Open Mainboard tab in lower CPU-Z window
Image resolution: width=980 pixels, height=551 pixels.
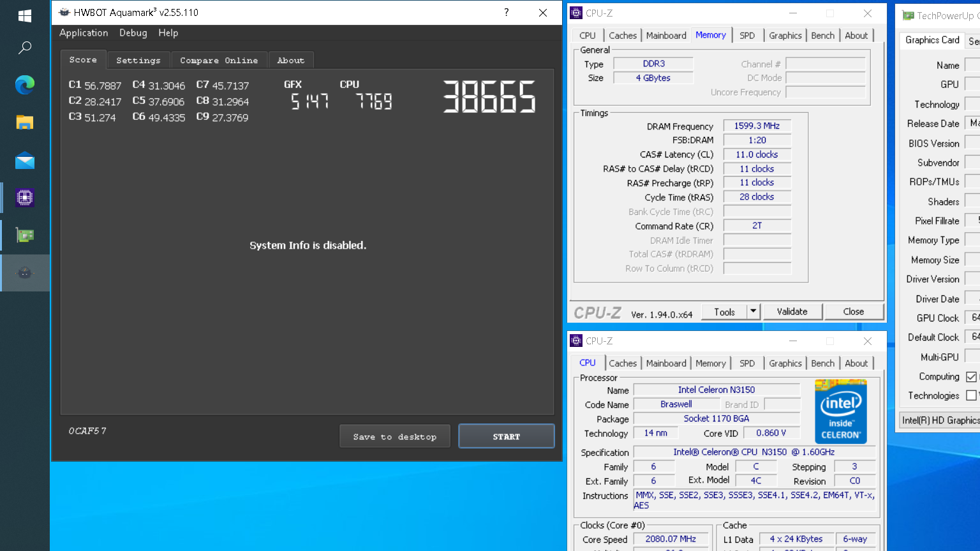point(666,364)
